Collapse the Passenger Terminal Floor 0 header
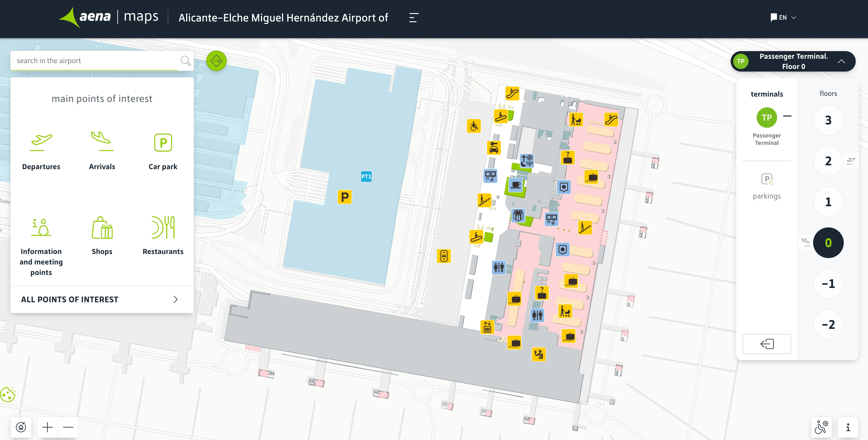Viewport: 868px width, 440px height. click(842, 62)
